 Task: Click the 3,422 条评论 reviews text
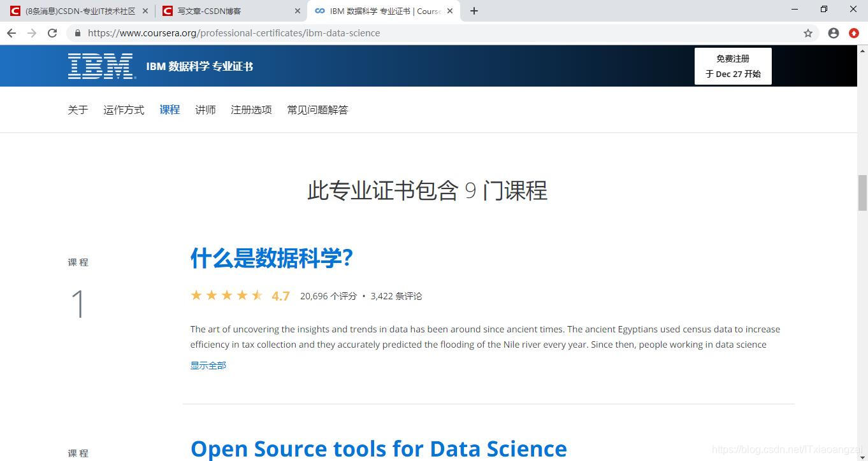(x=396, y=296)
